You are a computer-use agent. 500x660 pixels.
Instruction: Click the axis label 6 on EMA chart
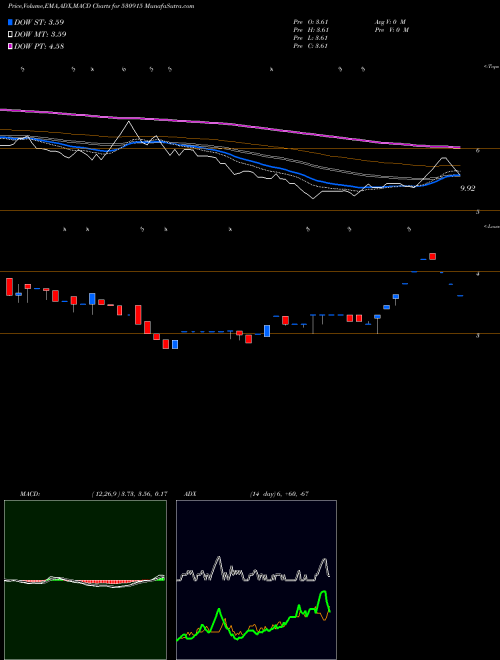[478, 151]
